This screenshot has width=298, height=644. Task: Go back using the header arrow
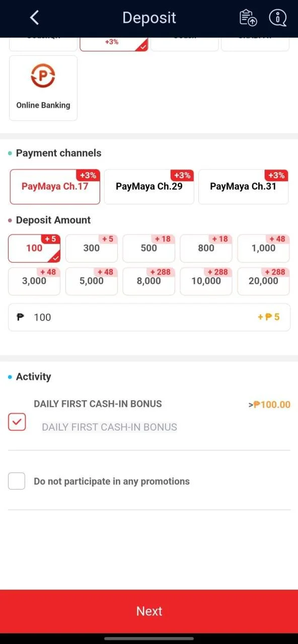pos(34,18)
